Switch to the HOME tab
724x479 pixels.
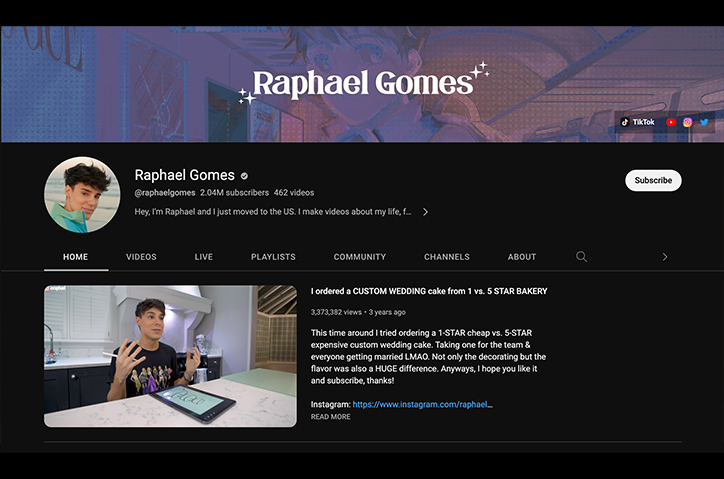point(76,257)
